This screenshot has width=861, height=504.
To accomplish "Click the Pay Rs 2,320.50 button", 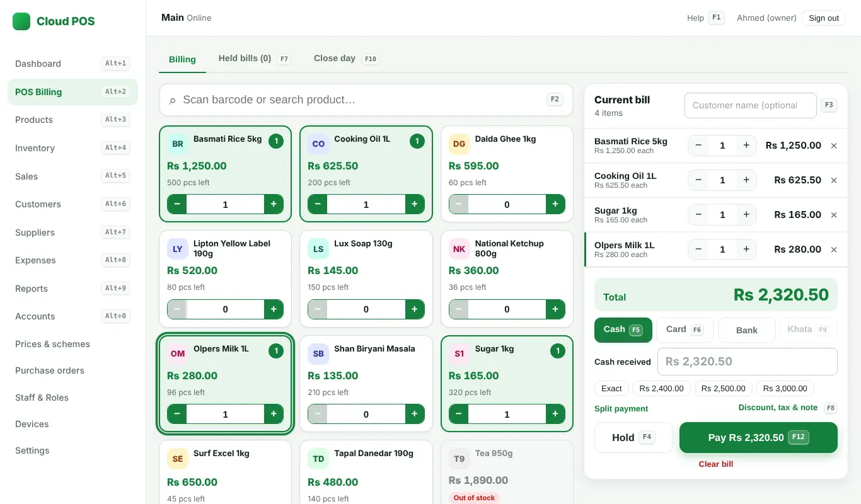I will click(758, 437).
